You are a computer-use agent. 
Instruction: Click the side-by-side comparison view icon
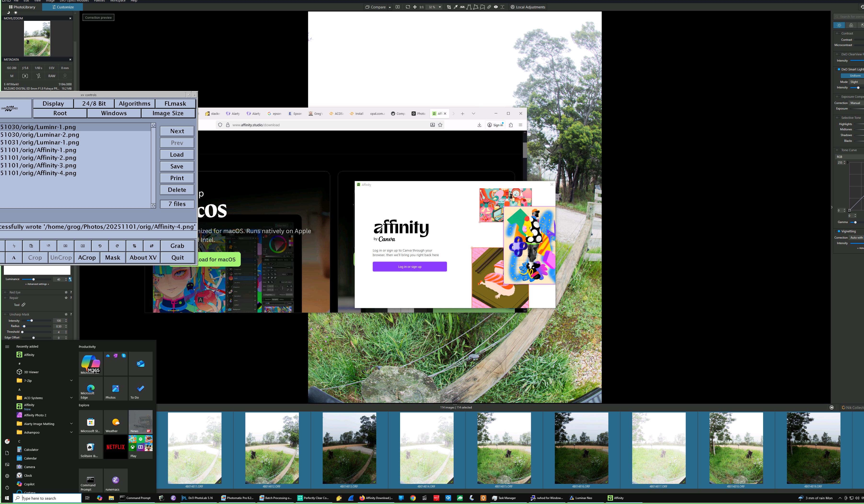coord(398,7)
